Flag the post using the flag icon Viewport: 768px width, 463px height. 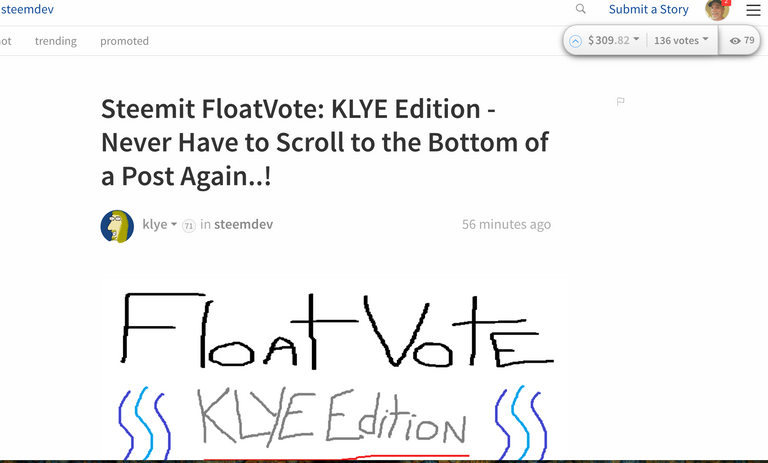tap(621, 101)
